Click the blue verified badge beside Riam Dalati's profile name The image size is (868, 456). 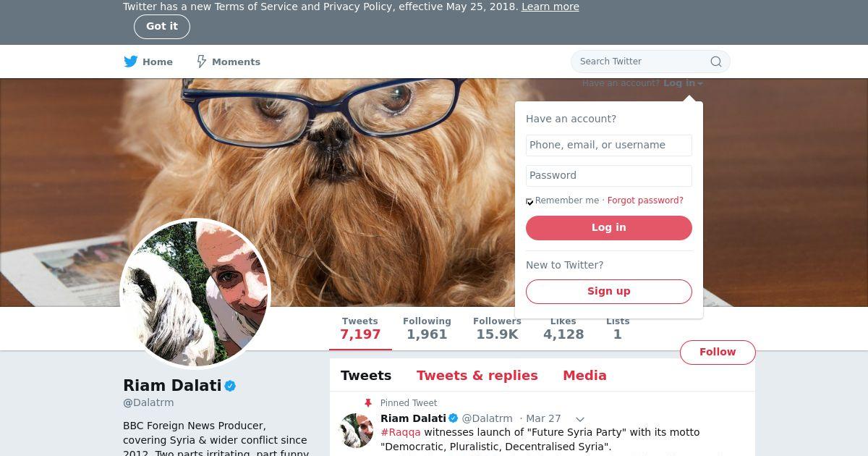pyautogui.click(x=230, y=386)
